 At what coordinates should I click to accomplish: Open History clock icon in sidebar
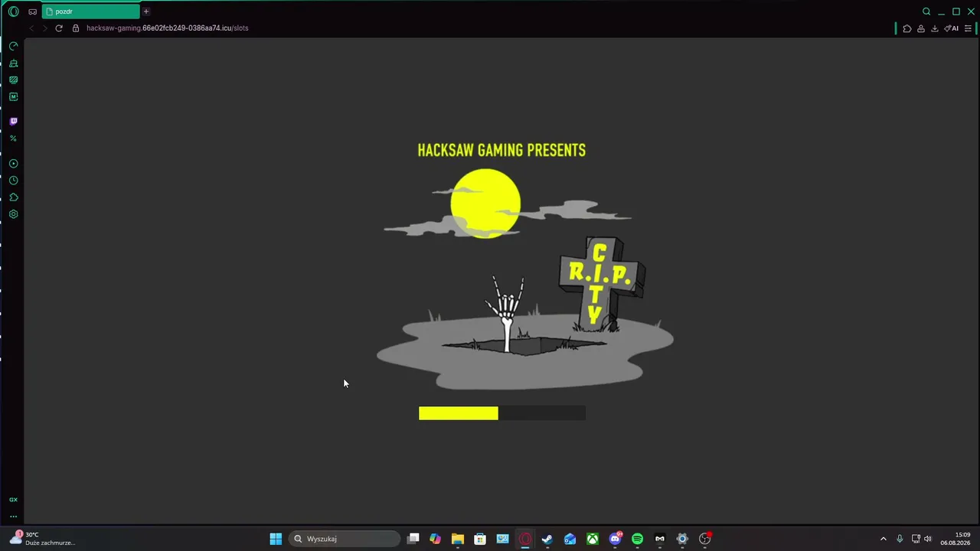pos(13,181)
